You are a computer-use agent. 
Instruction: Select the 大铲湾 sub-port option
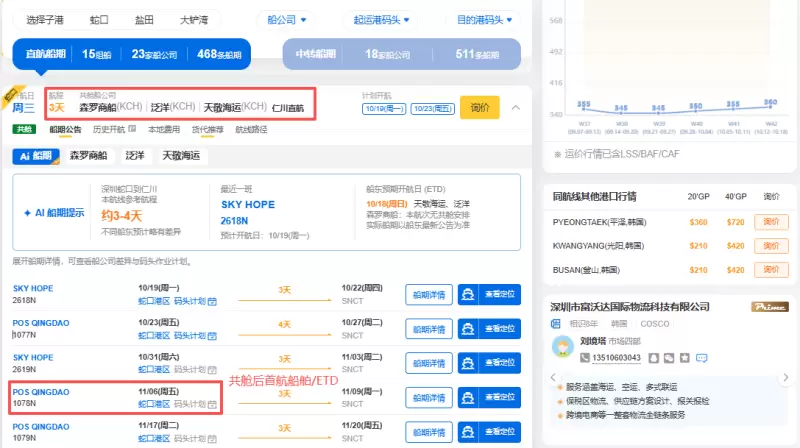tap(194, 20)
